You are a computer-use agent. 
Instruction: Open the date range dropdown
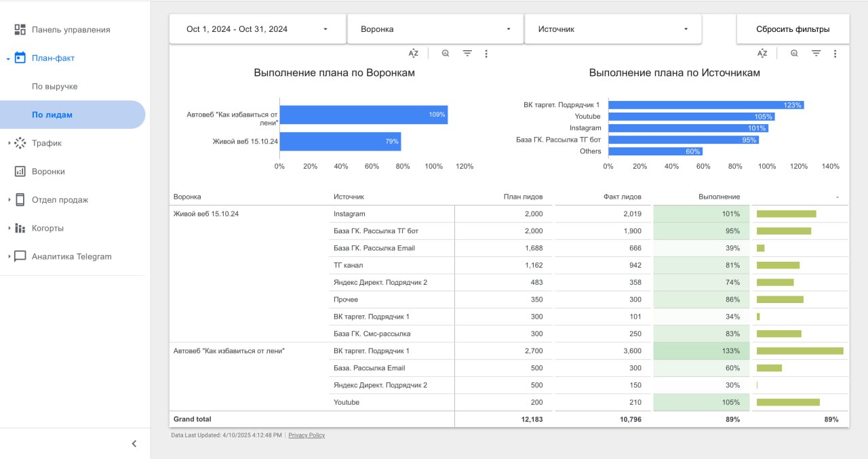[258, 29]
